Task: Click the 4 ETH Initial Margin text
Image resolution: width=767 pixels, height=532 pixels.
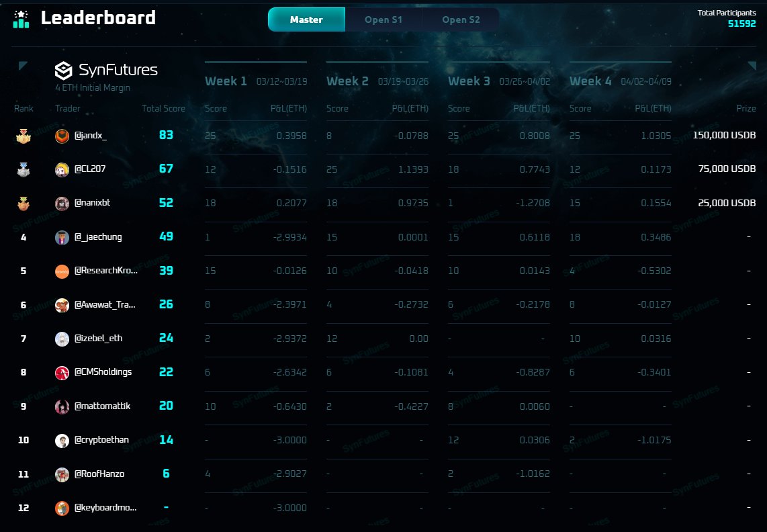Action: [x=93, y=87]
